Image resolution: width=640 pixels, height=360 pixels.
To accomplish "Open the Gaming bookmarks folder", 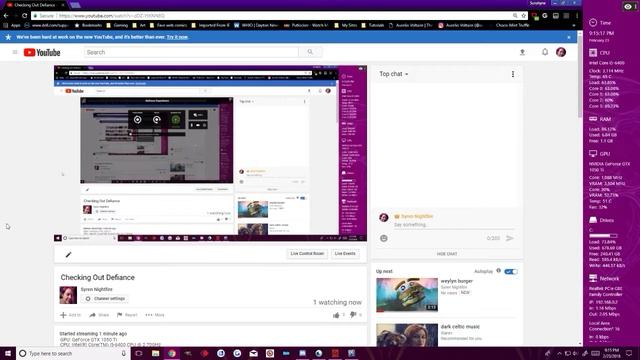I will click(118, 25).
